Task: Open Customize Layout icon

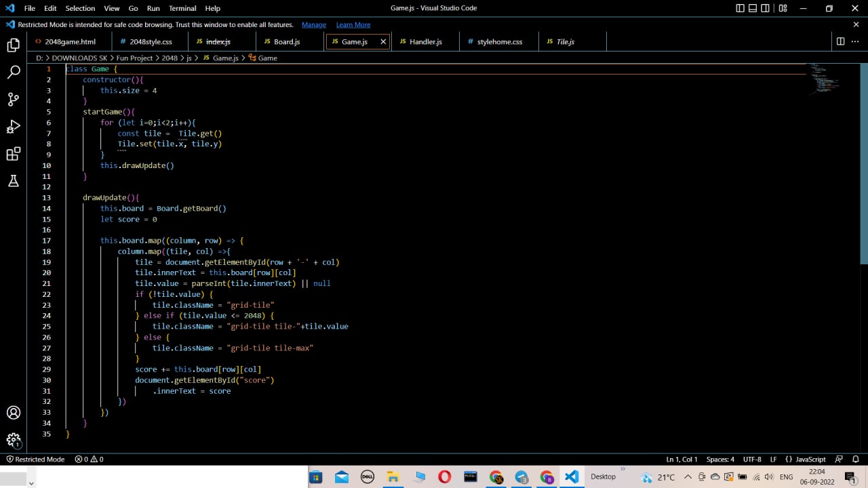Action: point(783,8)
